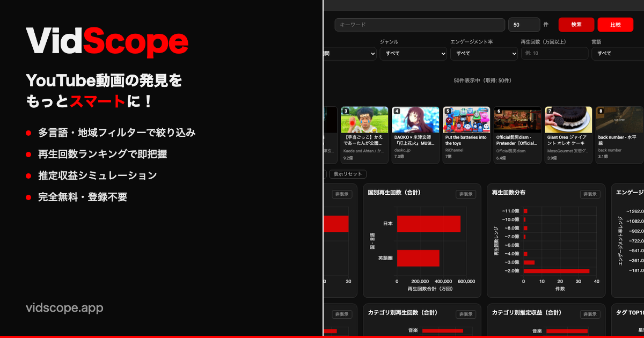The width and height of the screenshot is (644, 338).
Task: Click the '~11.0億' axis label
Action: click(510, 211)
